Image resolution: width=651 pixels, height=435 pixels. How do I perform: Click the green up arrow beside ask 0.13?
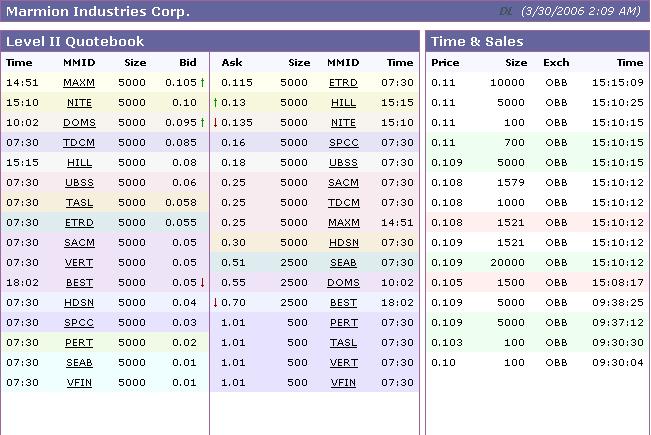[x=215, y=102]
